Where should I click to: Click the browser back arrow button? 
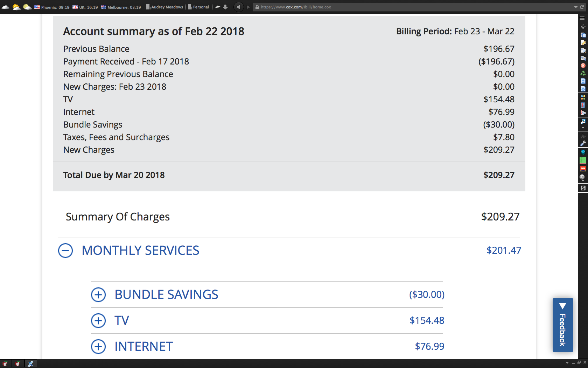pos(238,7)
